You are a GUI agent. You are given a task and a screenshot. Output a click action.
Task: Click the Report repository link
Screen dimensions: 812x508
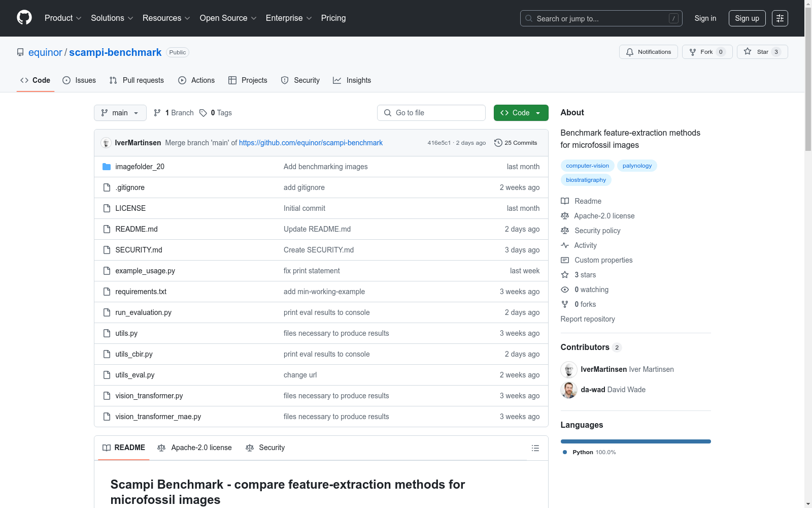pos(588,319)
